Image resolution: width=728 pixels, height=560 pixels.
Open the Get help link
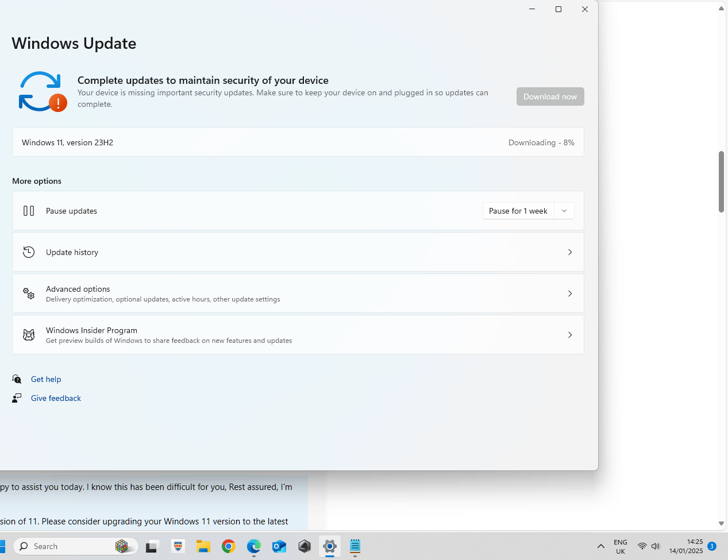point(46,379)
